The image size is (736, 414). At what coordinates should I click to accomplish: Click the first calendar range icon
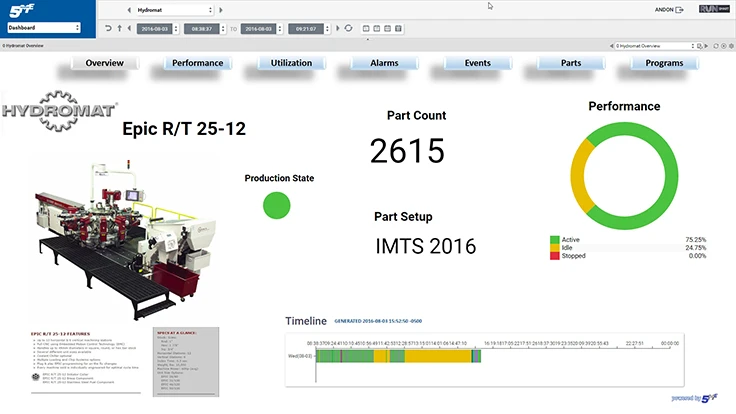click(x=364, y=29)
